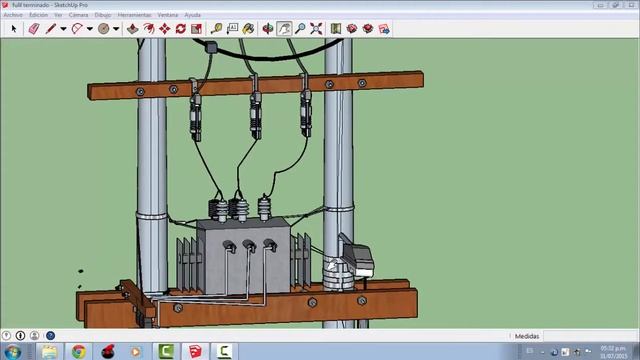Select the Rotate tool

coord(180,29)
